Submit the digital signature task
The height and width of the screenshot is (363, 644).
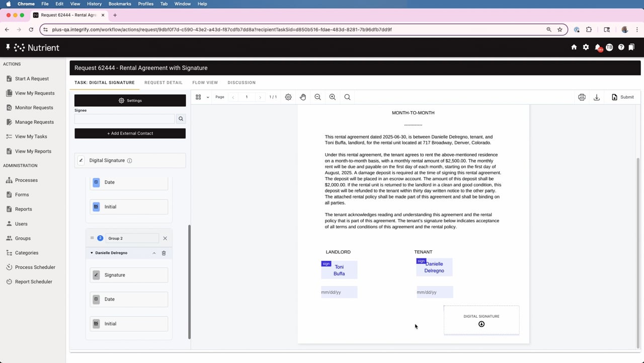tap(623, 97)
